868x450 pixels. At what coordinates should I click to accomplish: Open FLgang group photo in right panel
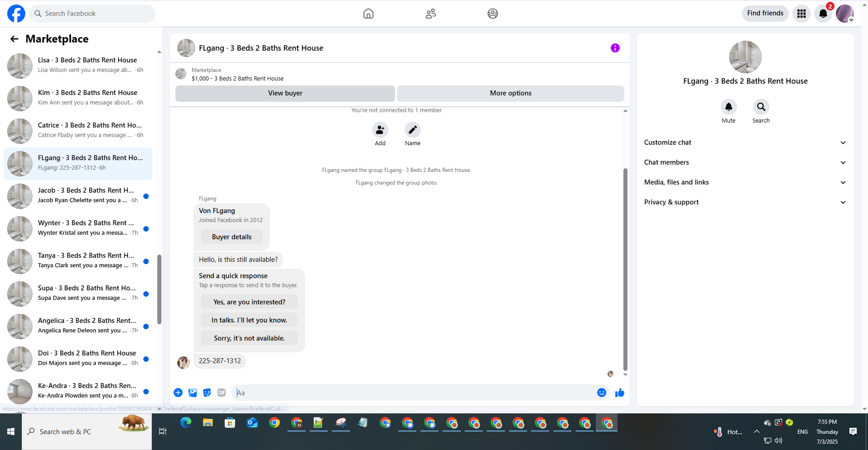[x=745, y=57]
